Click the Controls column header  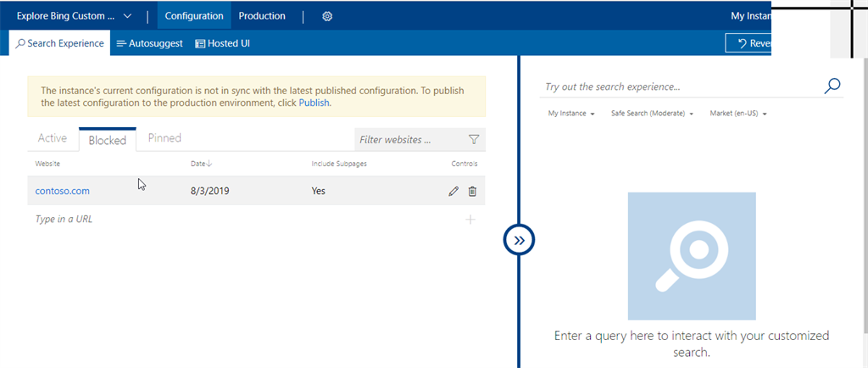click(465, 164)
